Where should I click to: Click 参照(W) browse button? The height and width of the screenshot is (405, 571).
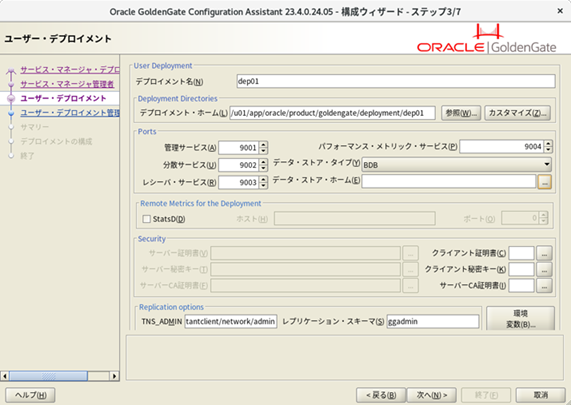tap(461, 113)
